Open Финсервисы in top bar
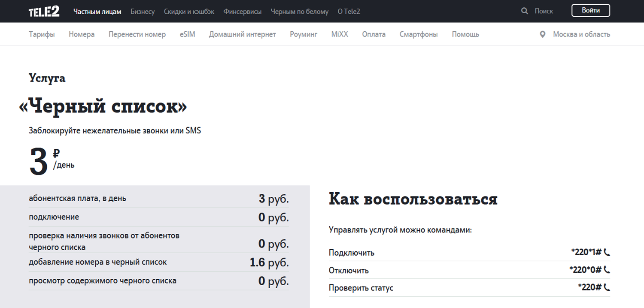The height and width of the screenshot is (308, 644). click(x=243, y=12)
